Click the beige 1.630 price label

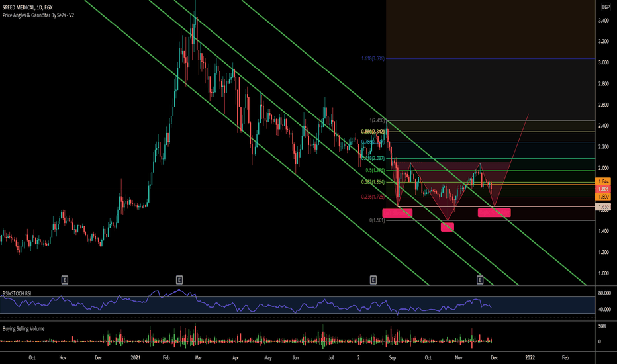[x=603, y=206]
